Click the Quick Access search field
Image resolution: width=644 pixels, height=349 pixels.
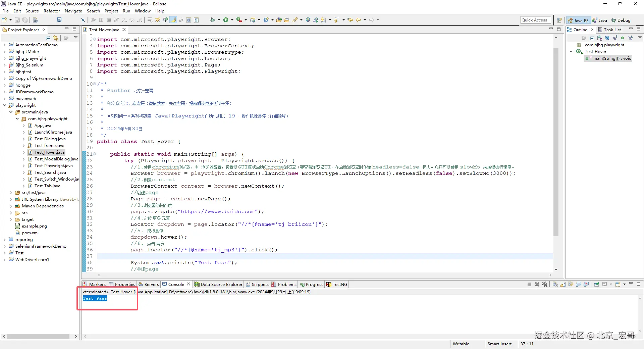[x=536, y=20]
